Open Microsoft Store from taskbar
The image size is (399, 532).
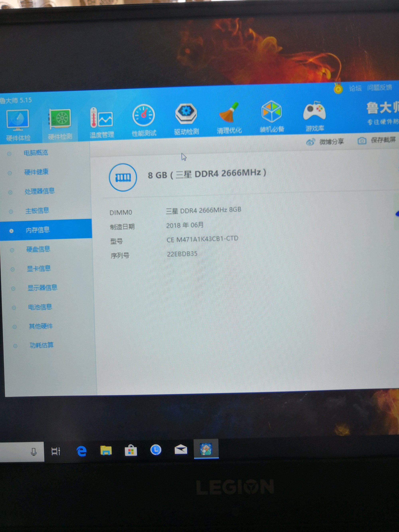point(131,450)
